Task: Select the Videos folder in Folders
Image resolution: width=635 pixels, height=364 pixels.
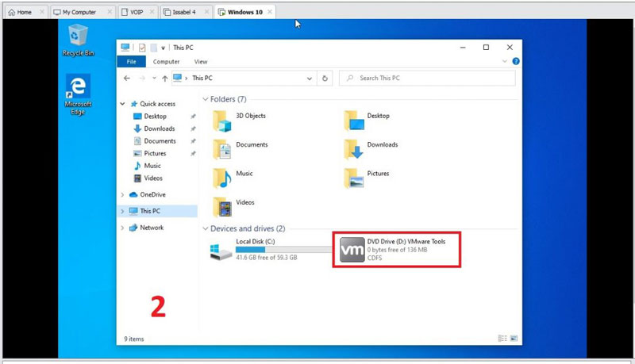Action: click(233, 207)
